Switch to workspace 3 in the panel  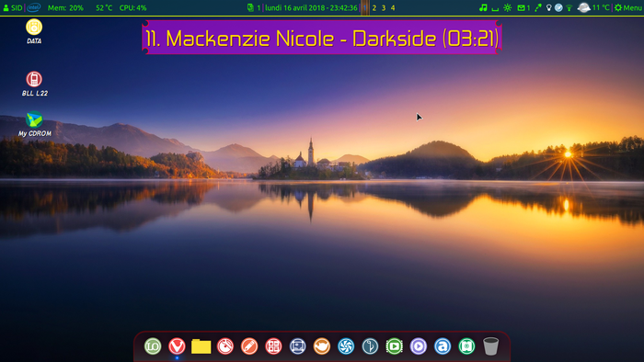click(x=384, y=7)
